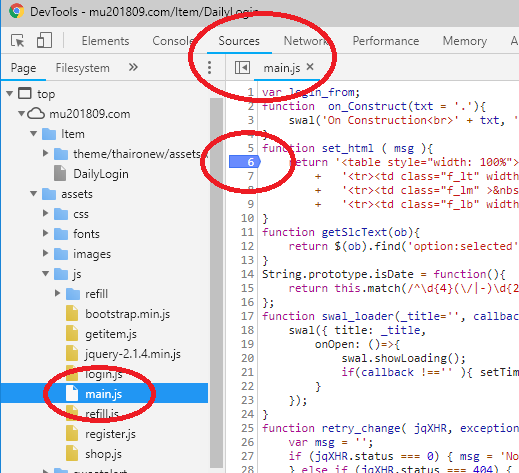Switch to the Performance tab
519x473 pixels.
[x=386, y=41]
